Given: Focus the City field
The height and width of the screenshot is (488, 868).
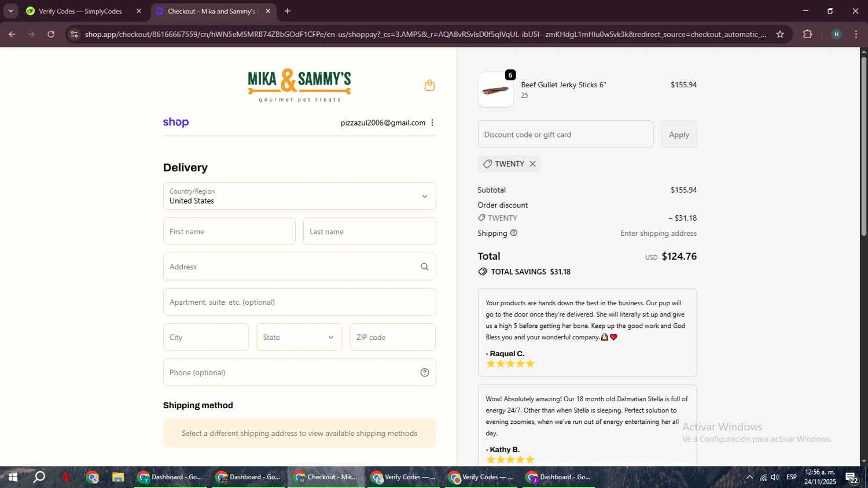Looking at the screenshot, I should click(x=206, y=337).
